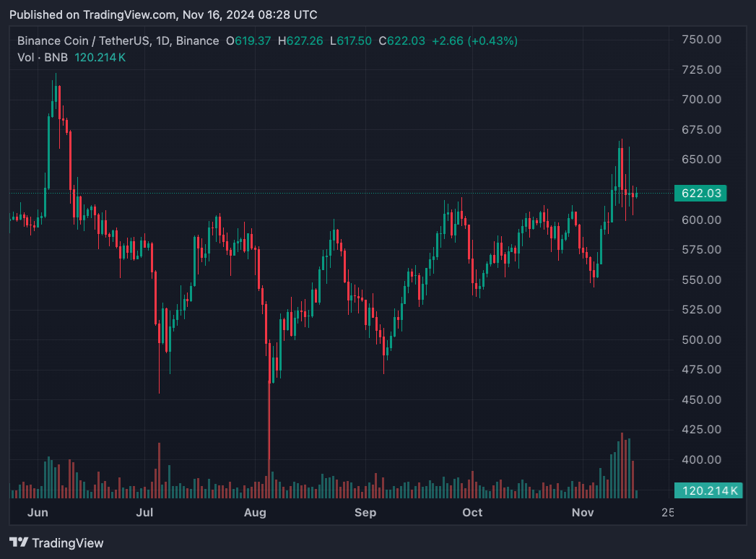Click the 725.00 price axis label
Viewport: 756px width, 559px height.
coord(702,69)
